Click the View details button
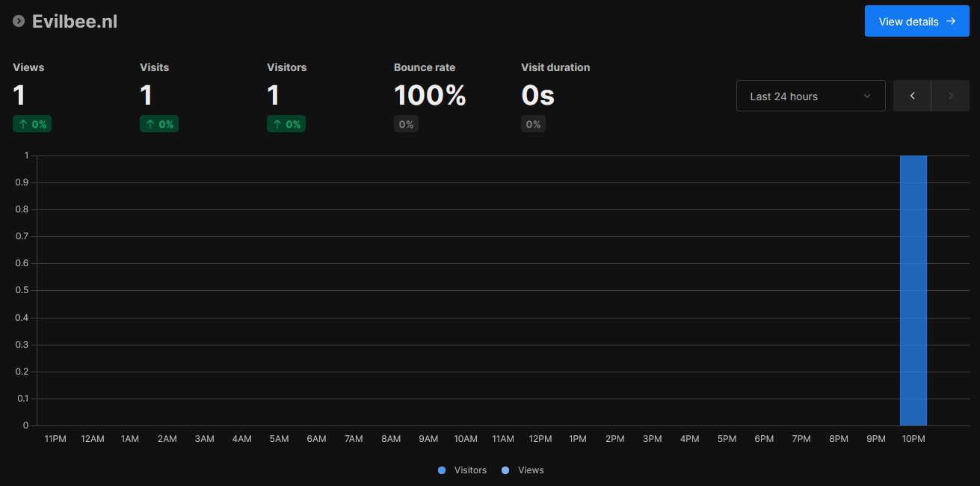 click(917, 21)
